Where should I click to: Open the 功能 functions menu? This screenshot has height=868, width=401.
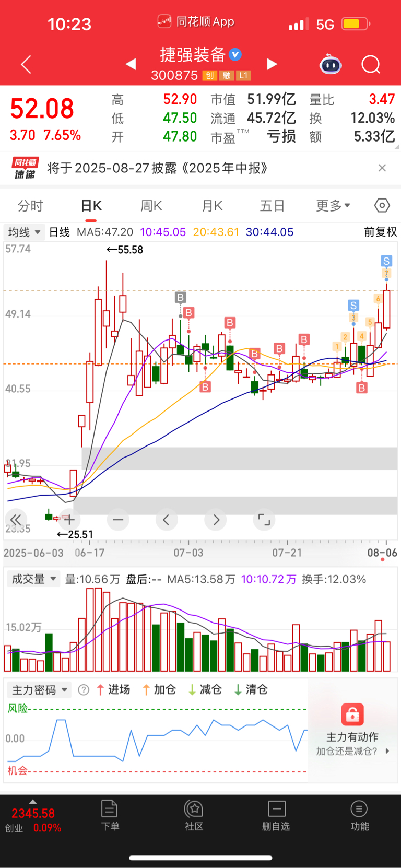359,815
